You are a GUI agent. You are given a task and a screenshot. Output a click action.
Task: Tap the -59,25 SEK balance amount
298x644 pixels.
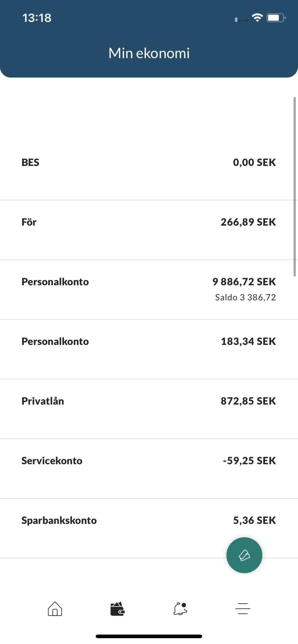(x=250, y=460)
